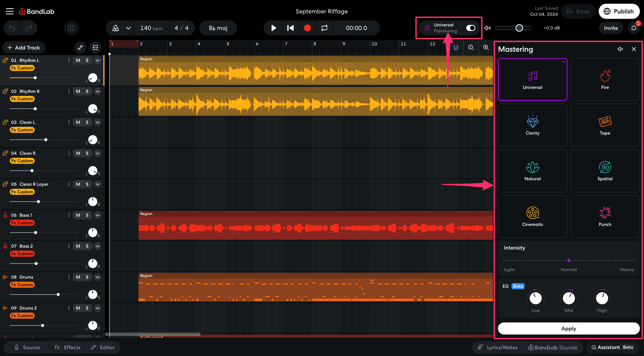The image size is (644, 356).
Task: Open the track mixer view icon
Action: click(x=96, y=48)
